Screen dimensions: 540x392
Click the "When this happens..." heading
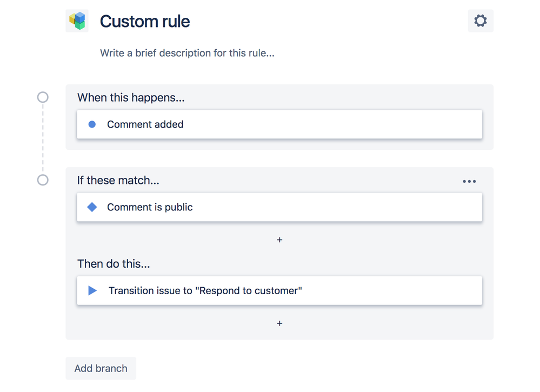[131, 98]
